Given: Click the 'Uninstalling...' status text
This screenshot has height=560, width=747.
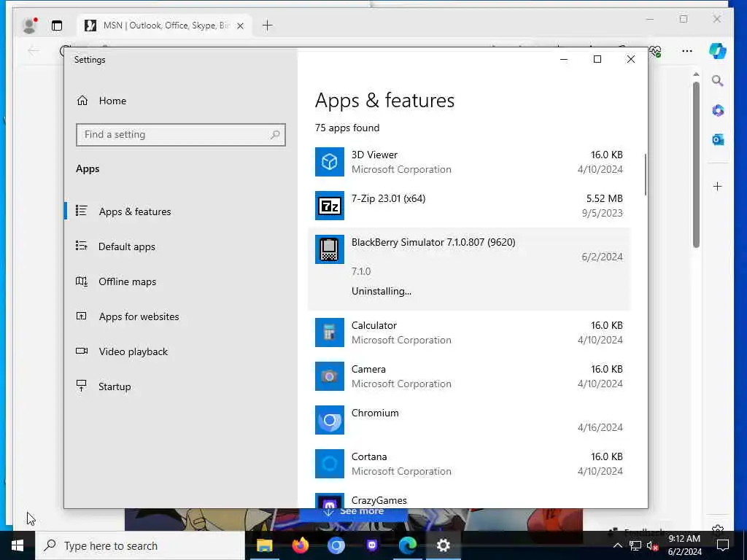Looking at the screenshot, I should 382,291.
